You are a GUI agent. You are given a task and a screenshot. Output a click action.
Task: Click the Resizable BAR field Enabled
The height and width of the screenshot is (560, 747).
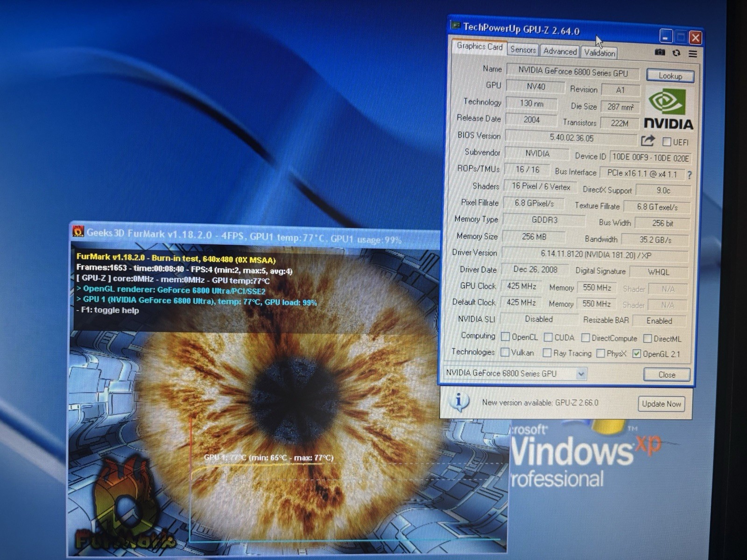pyautogui.click(x=659, y=321)
